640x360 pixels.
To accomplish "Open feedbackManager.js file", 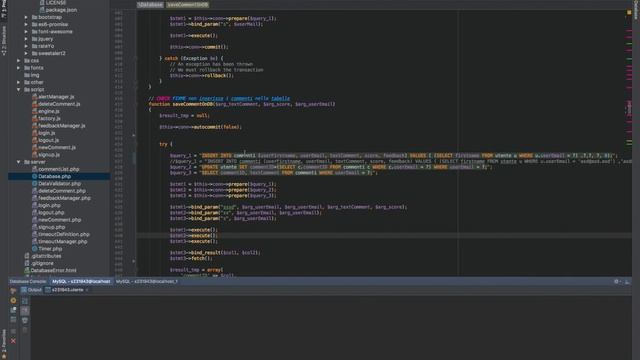I will click(x=59, y=126).
